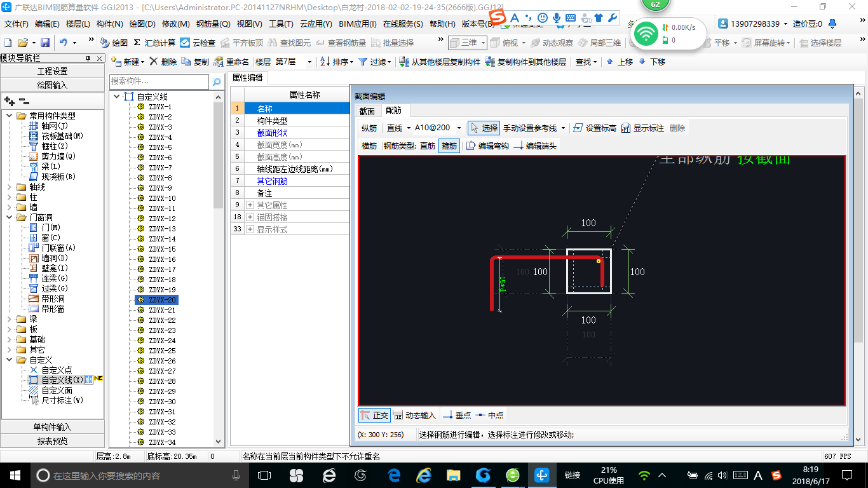Click 显示标注 show annotation tool

[x=642, y=128]
